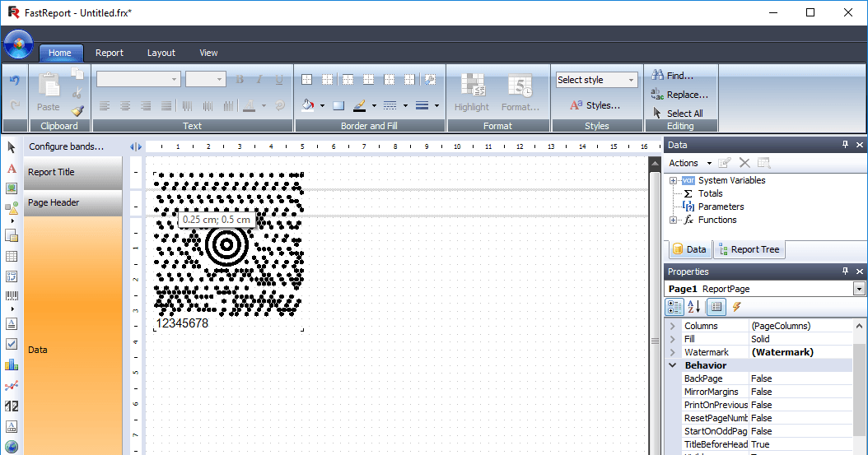Pick the Picture object tool
Image resolution: width=868 pixels, height=455 pixels.
pos(11,188)
